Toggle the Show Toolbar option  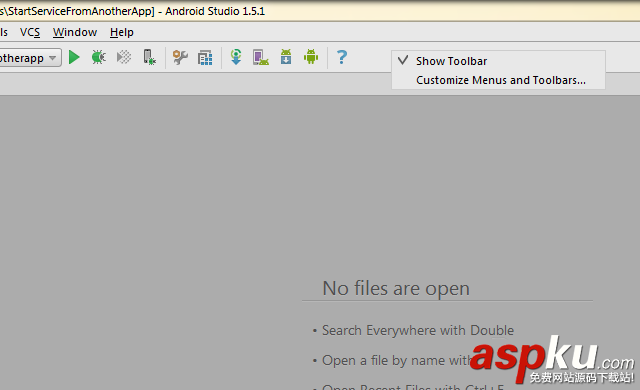[x=498, y=61]
